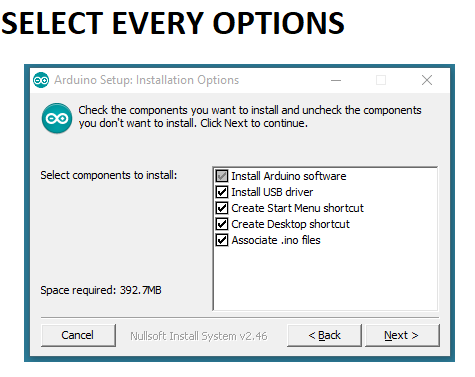475x377 pixels.
Task: Click the "Arduino Setup: Installation Options" title
Action: click(147, 80)
